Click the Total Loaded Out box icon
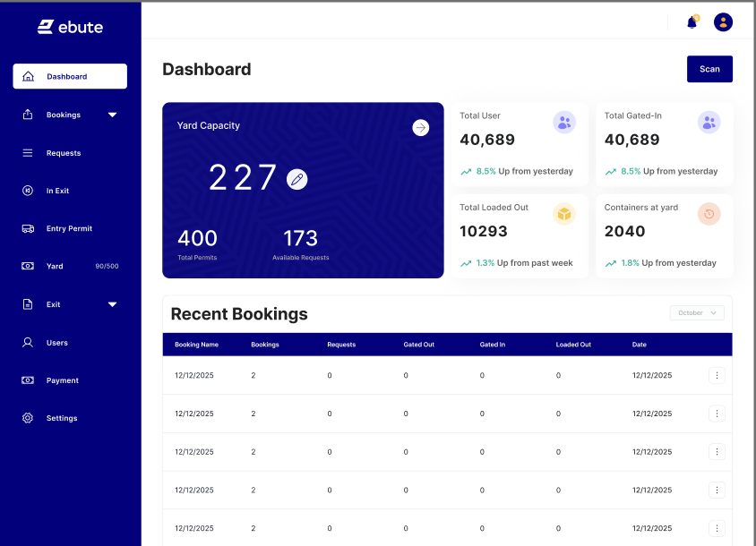 pos(563,214)
